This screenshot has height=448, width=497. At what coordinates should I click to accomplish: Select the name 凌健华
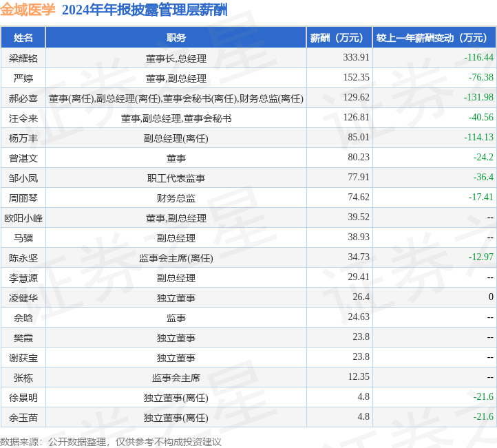(x=23, y=298)
